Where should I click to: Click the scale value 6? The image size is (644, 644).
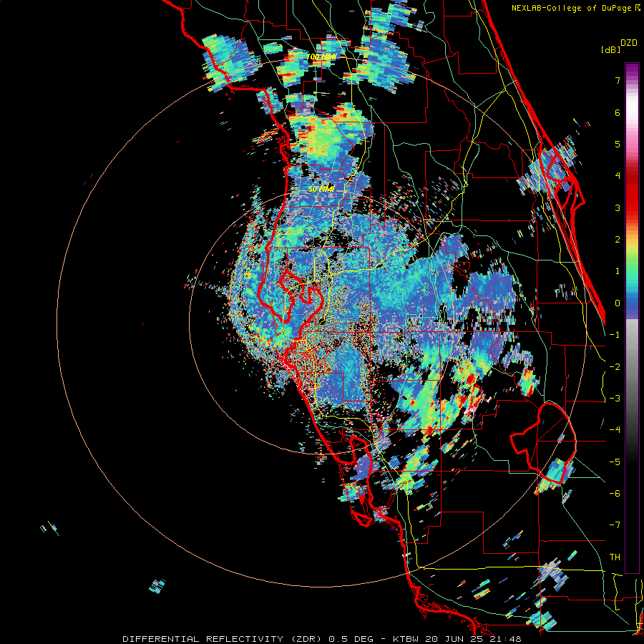pyautogui.click(x=618, y=112)
